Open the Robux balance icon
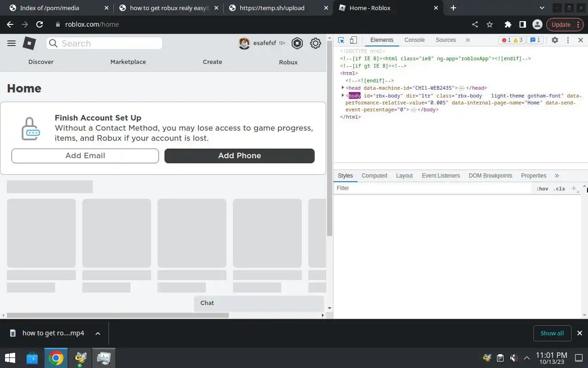588x368 pixels. 297,43
